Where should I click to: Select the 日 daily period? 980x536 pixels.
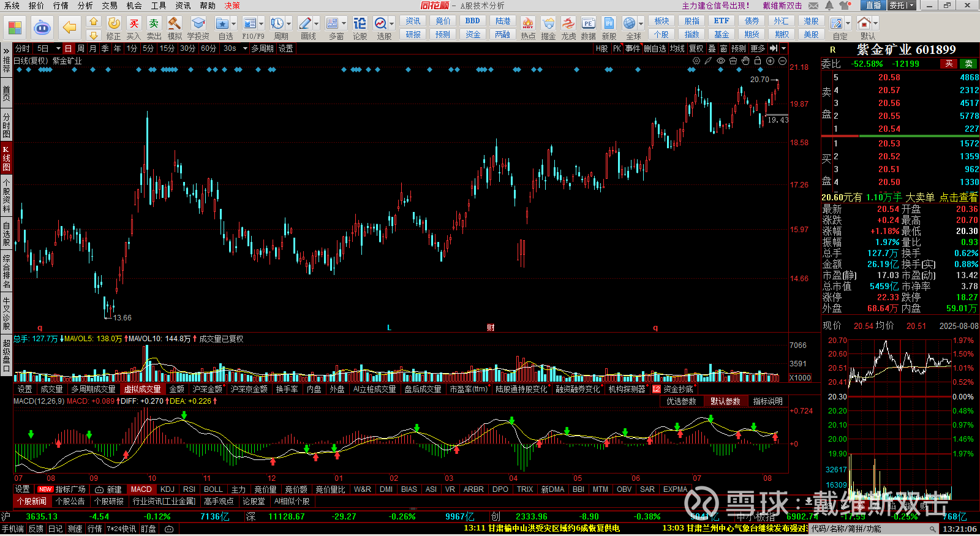pos(68,48)
